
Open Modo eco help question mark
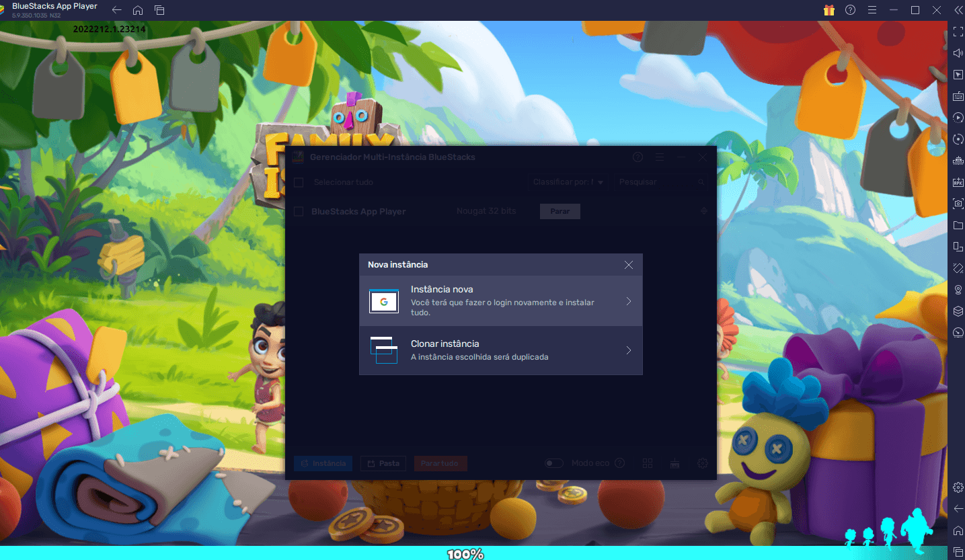620,463
